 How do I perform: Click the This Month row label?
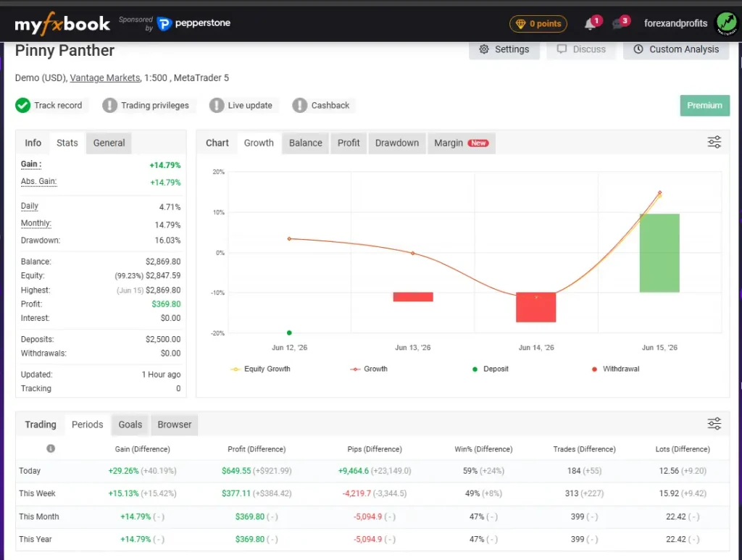point(39,517)
